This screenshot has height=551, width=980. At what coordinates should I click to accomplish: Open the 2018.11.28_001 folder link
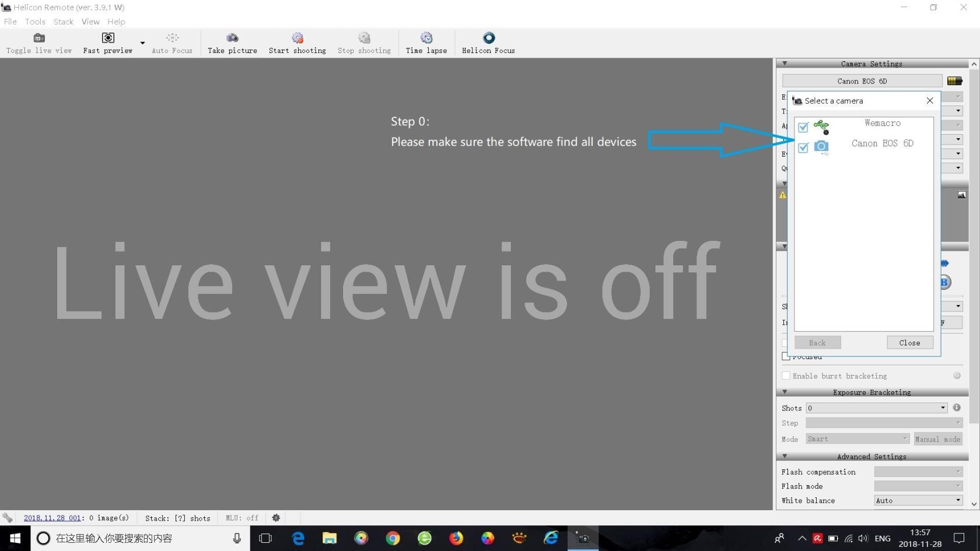pyautogui.click(x=52, y=518)
